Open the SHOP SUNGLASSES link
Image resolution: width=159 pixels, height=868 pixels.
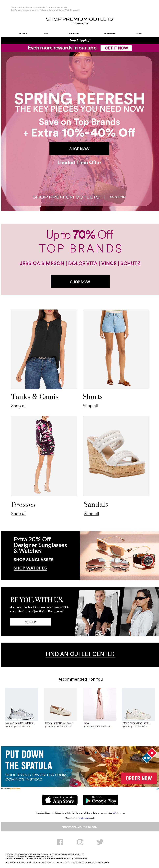click(33, 559)
